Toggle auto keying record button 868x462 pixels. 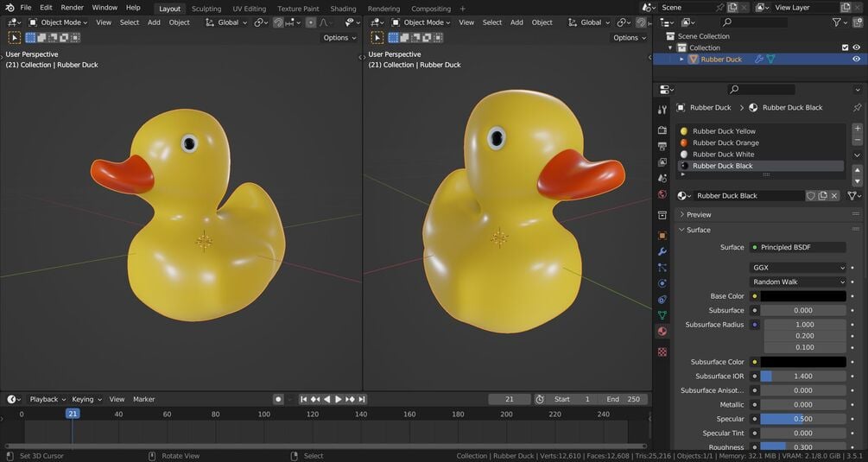tap(278, 399)
